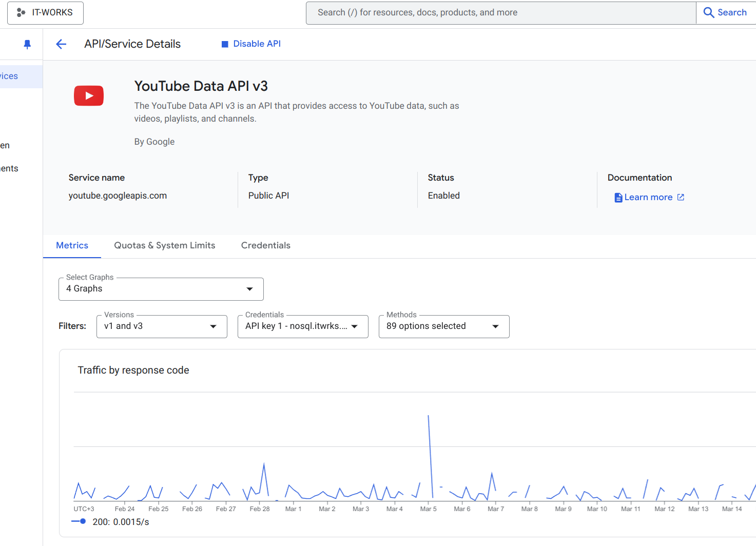Image resolution: width=756 pixels, height=546 pixels.
Task: Click the Feb 28 axis label
Action: [x=260, y=509]
